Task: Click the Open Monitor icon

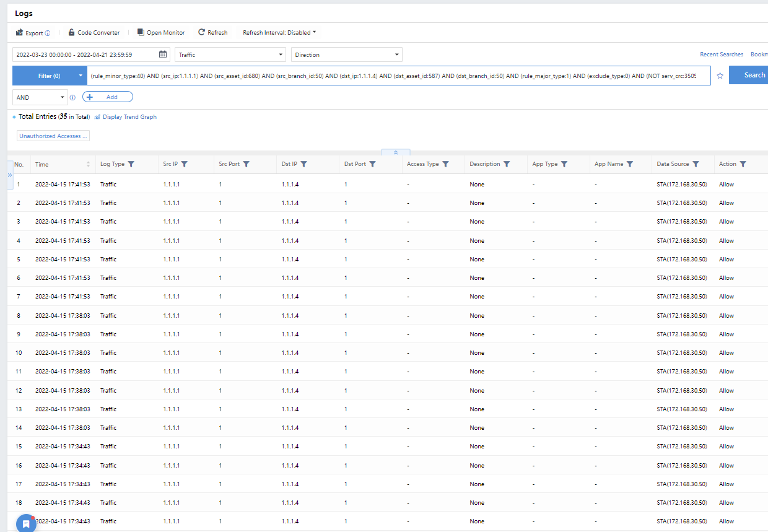Action: [141, 32]
